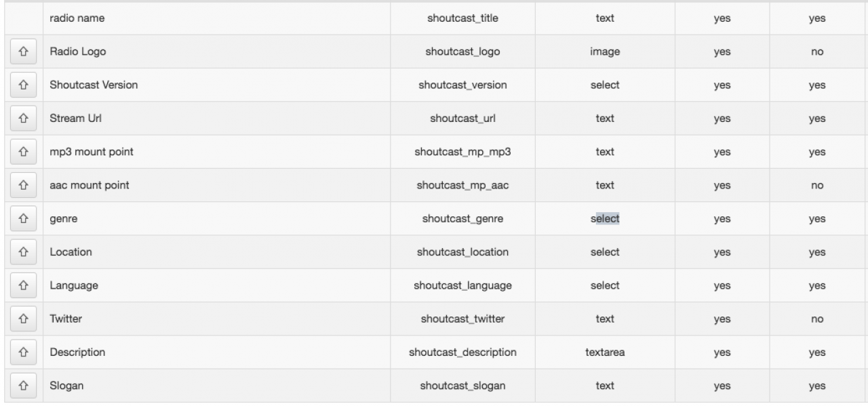
Task: Click the shoutcast_logo key cell
Action: [x=463, y=52]
